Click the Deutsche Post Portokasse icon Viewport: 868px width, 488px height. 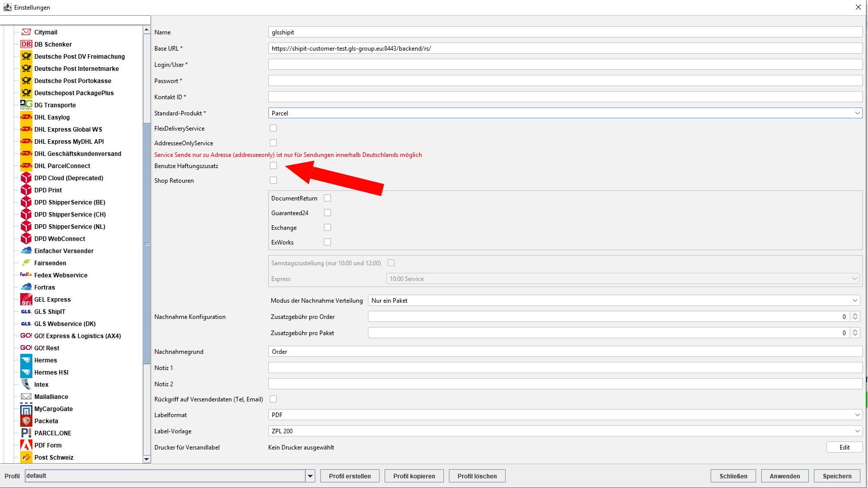pos(26,80)
